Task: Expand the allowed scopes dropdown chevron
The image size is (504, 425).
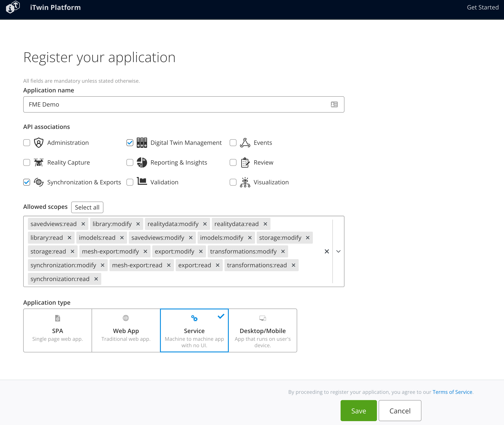Action: [x=338, y=251]
